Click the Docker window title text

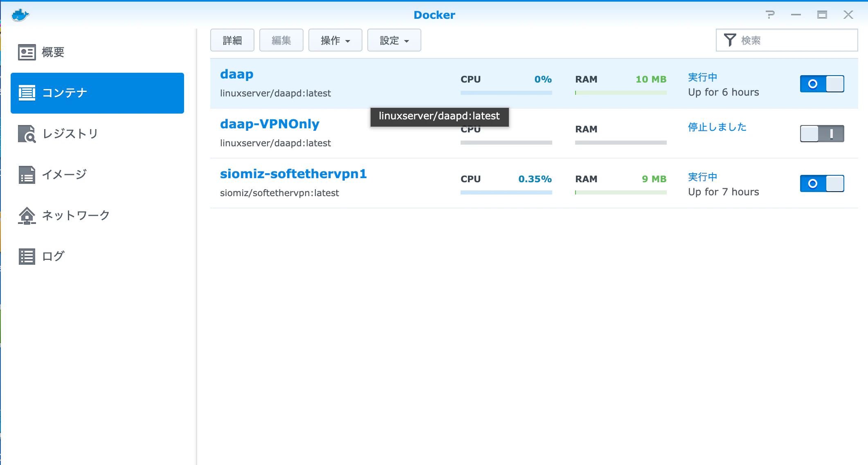pos(434,15)
